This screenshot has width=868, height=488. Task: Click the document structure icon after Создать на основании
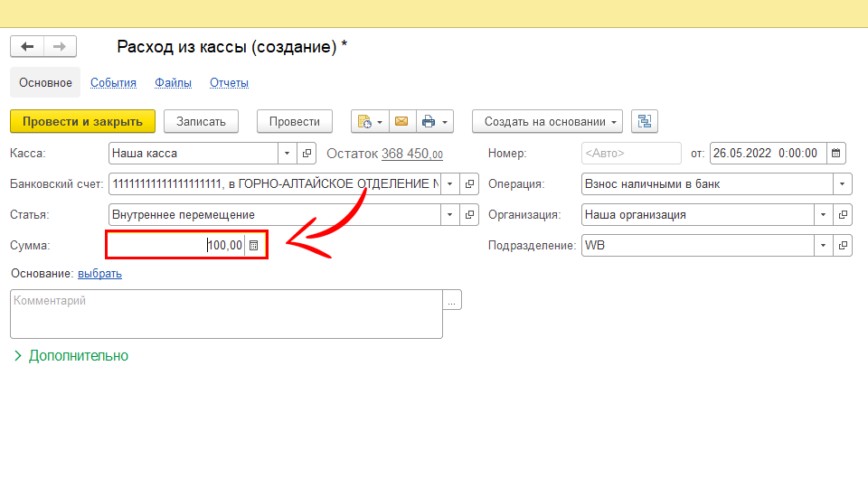(x=645, y=121)
